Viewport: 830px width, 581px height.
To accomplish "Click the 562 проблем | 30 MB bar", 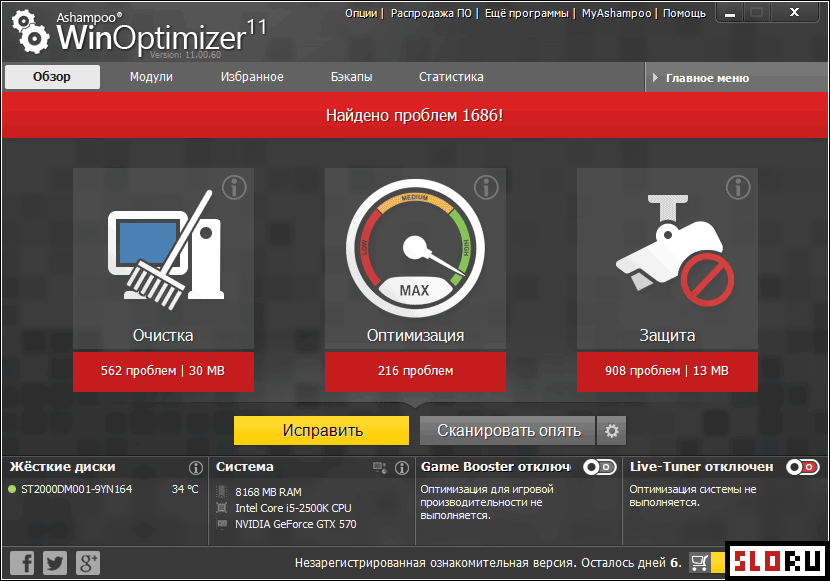I will (163, 371).
